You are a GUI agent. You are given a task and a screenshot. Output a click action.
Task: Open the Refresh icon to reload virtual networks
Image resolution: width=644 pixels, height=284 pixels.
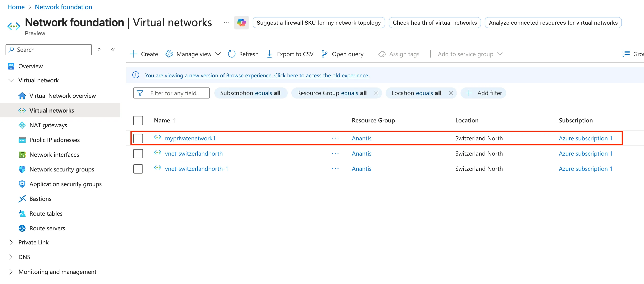point(231,54)
